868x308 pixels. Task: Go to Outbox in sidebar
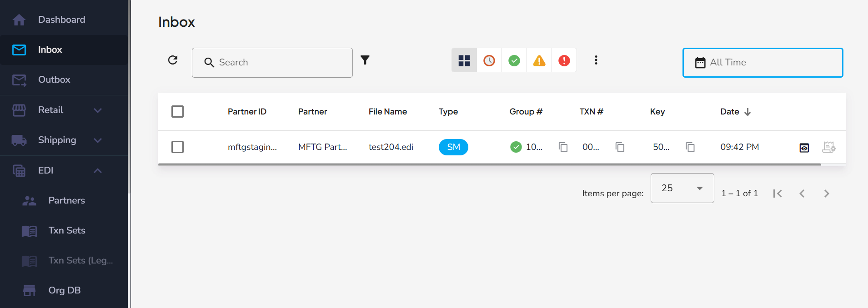click(x=54, y=79)
